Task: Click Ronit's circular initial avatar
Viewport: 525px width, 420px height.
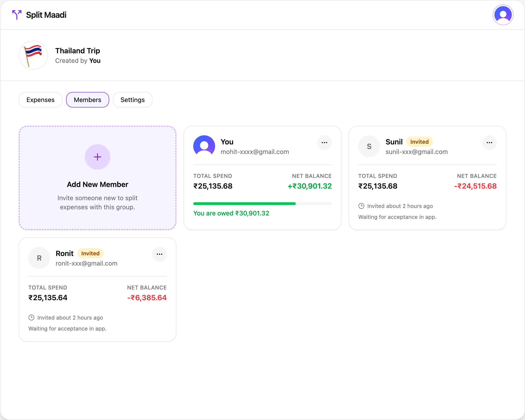Action: pyautogui.click(x=39, y=258)
